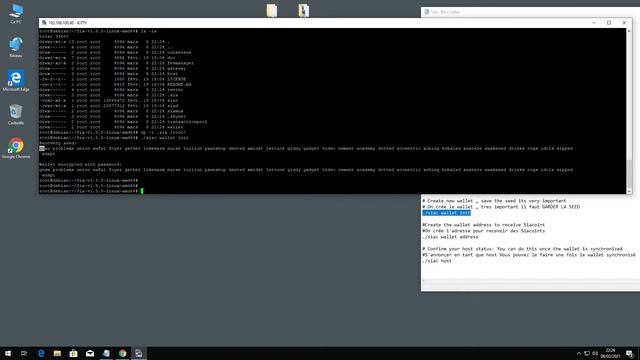Screen dimensions: 640x360
Task: Launch Google Chrome from the desktop
Action: tap(16, 148)
